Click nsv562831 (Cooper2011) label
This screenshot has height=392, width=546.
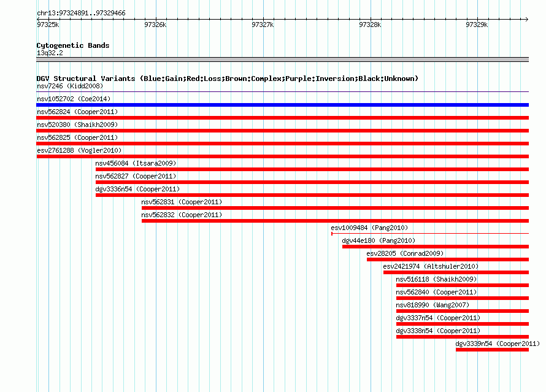click(182, 202)
